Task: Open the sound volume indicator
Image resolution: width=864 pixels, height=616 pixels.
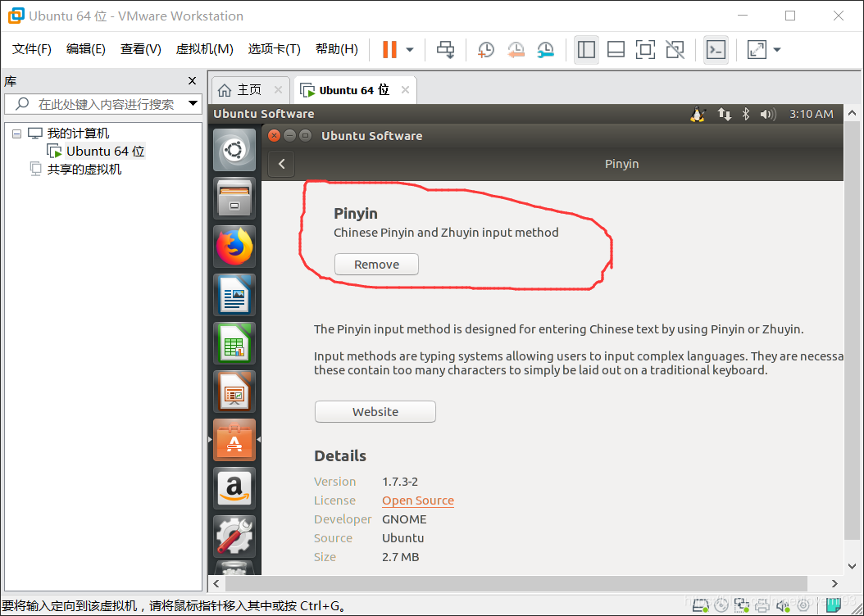Action: tap(767, 114)
